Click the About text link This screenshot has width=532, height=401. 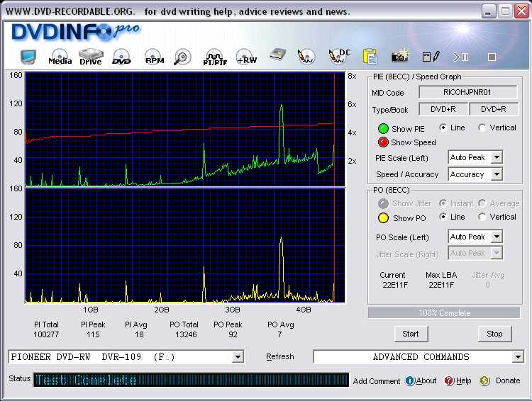click(426, 380)
